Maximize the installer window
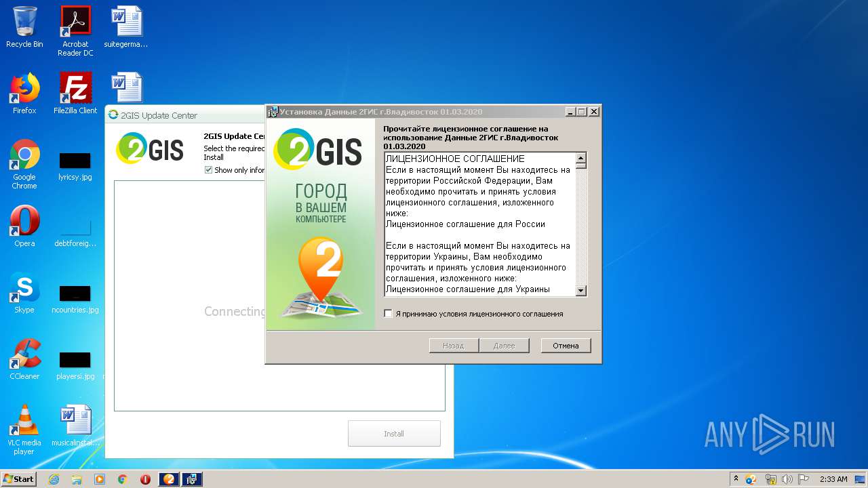 (x=582, y=112)
